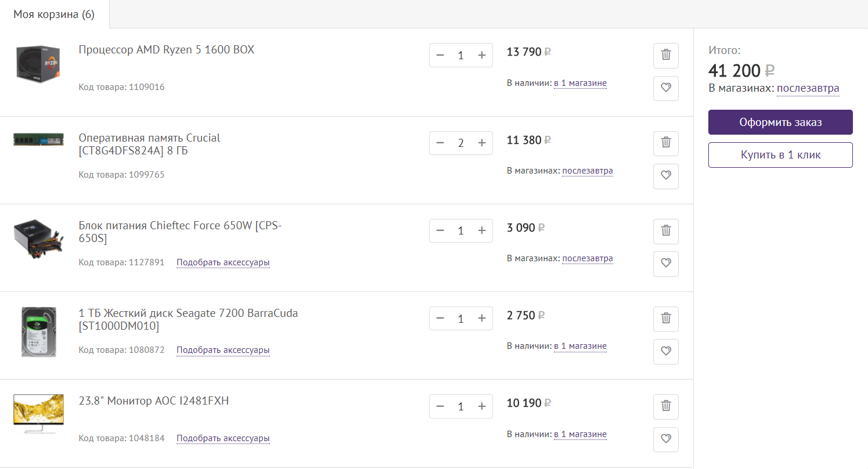Favorite the AOC monitor with heart icon
Image resolution: width=868 pixels, height=469 pixels.
click(666, 439)
